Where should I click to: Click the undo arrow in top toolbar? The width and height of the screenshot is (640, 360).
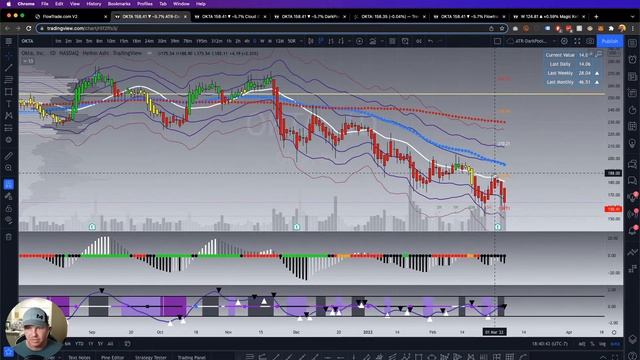coord(431,41)
